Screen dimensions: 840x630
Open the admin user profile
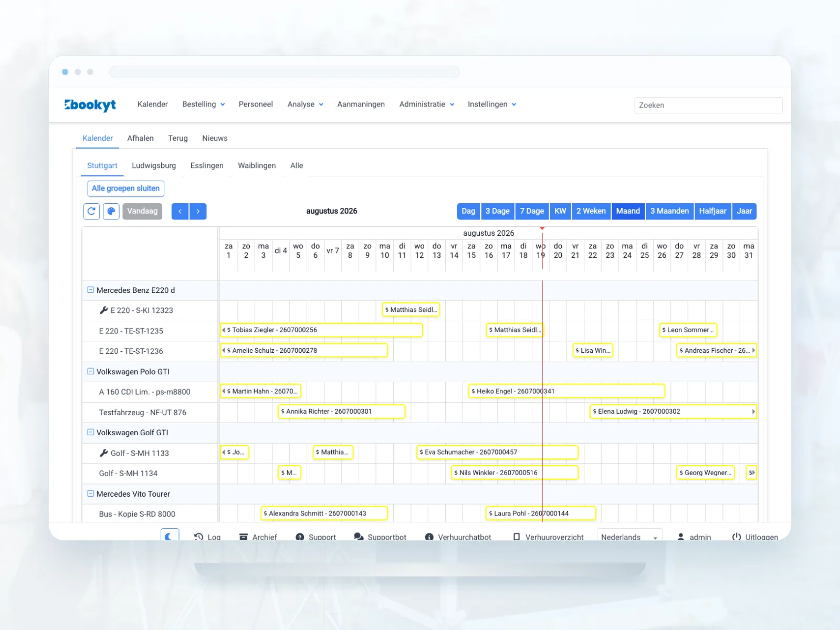point(694,537)
